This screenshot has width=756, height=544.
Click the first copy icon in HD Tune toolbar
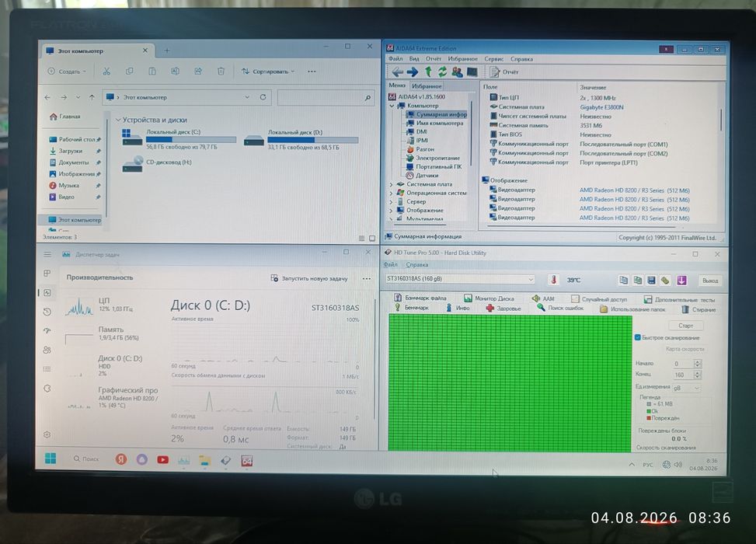[623, 281]
